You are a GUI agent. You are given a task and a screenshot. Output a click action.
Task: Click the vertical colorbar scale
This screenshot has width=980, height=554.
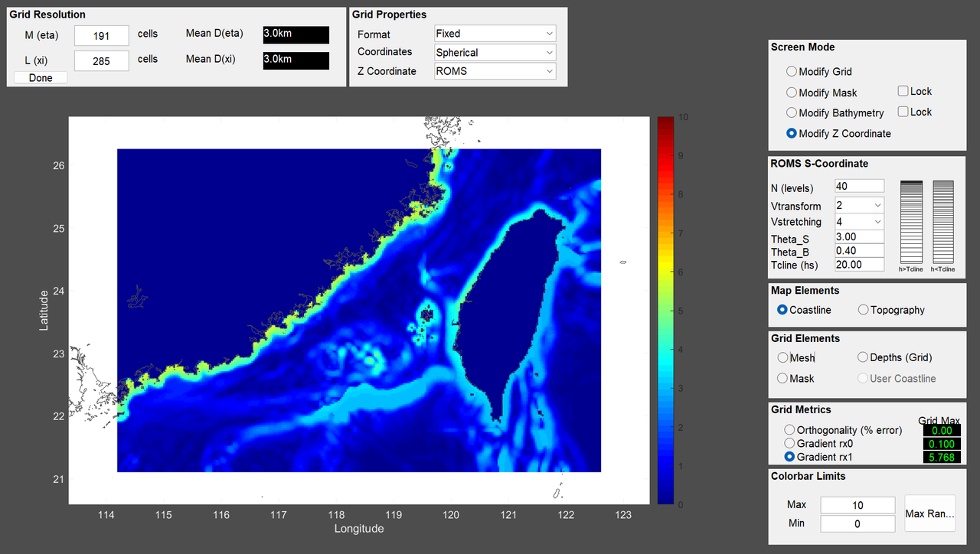[x=665, y=311]
